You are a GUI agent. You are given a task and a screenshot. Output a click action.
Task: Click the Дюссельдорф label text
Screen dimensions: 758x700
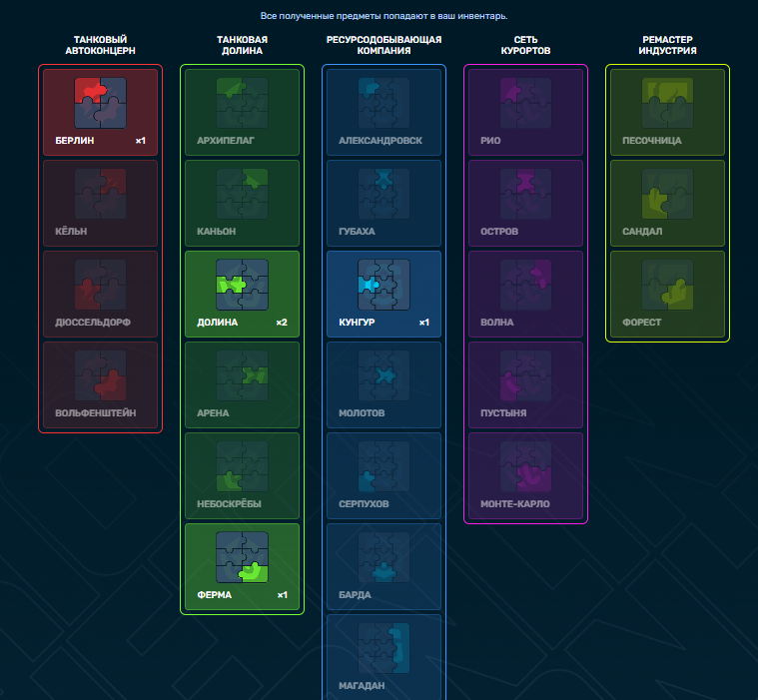(x=93, y=323)
